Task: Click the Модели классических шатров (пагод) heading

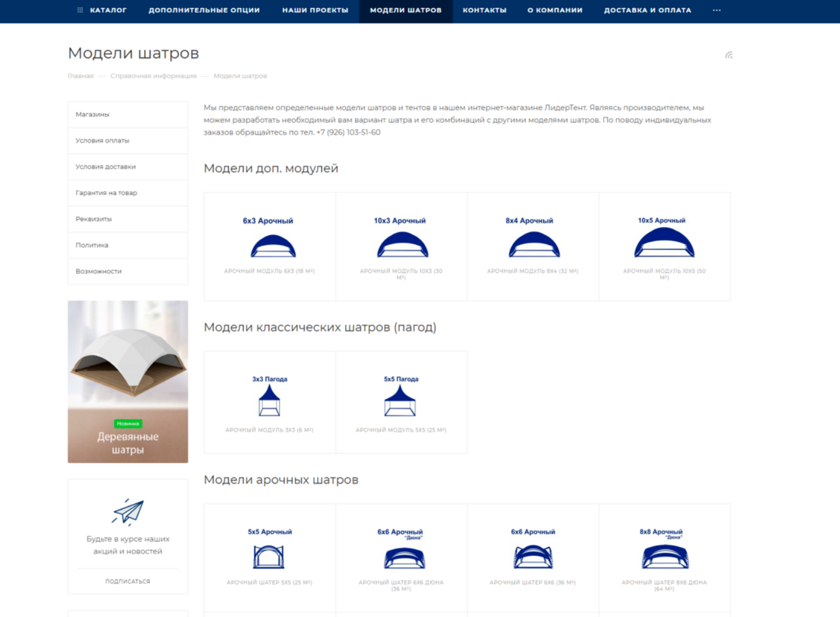Action: point(320,327)
